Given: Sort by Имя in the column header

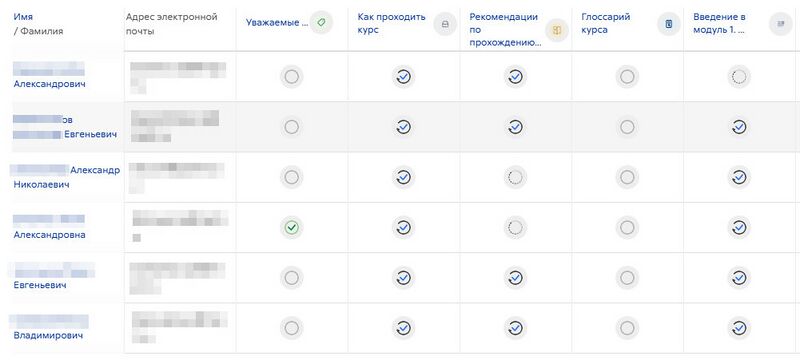Looking at the screenshot, I should click(x=23, y=17).
